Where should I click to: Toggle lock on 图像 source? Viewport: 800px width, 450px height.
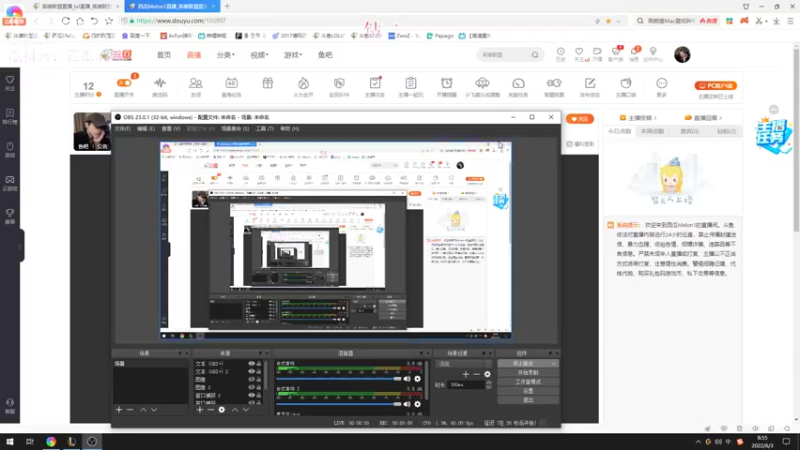[259, 379]
